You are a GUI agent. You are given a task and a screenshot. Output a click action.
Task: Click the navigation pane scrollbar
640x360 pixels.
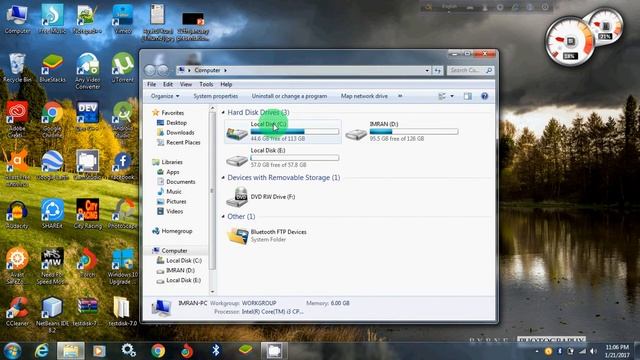point(212,191)
